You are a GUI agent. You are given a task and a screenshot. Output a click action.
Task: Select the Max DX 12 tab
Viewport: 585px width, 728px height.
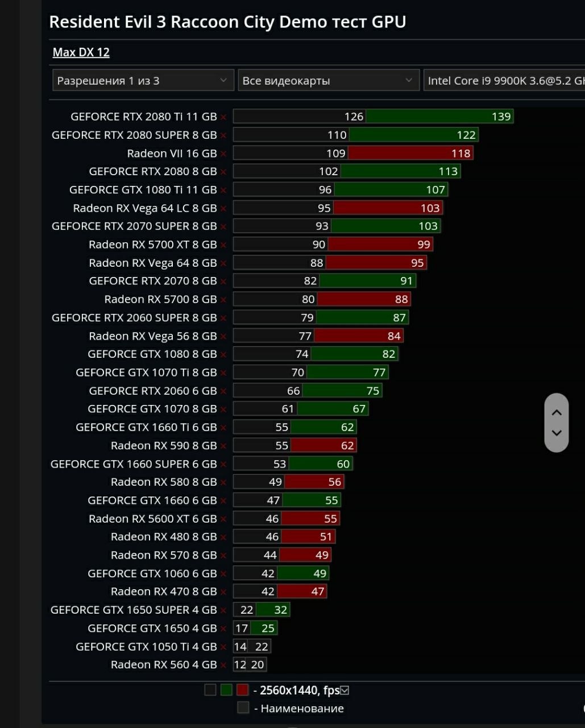pyautogui.click(x=81, y=52)
